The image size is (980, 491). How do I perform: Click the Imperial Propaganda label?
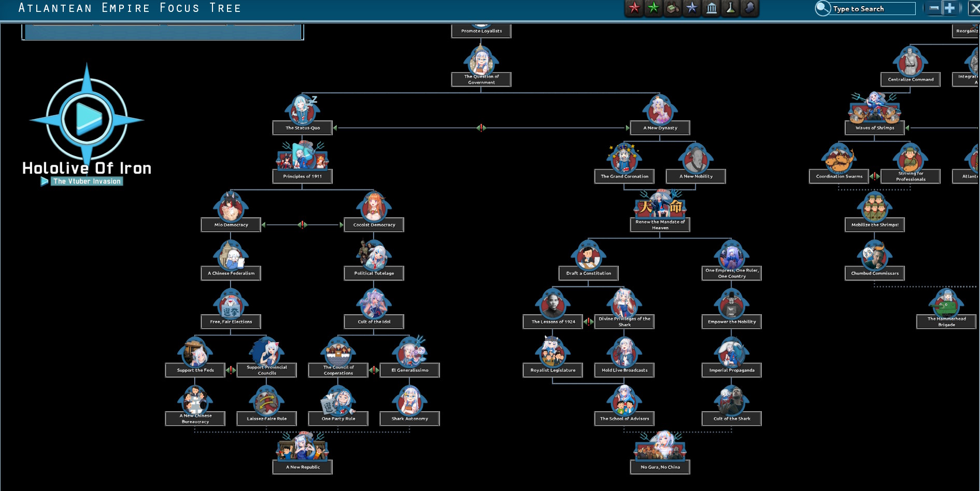pyautogui.click(x=731, y=370)
